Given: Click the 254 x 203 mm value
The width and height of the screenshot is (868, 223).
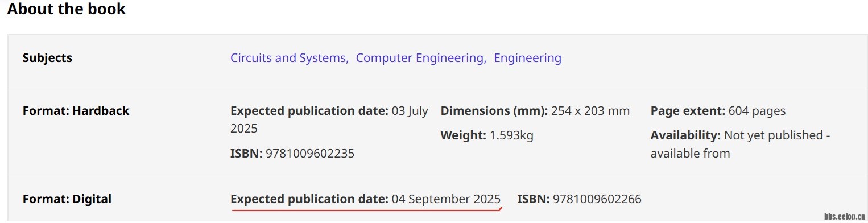Looking at the screenshot, I should (590, 111).
